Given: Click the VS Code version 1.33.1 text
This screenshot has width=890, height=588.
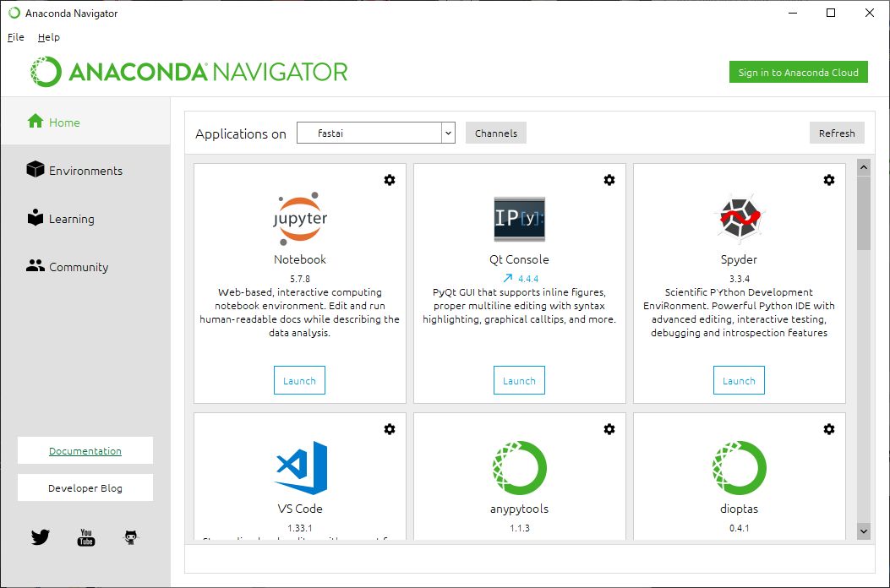Looking at the screenshot, I should 300,528.
